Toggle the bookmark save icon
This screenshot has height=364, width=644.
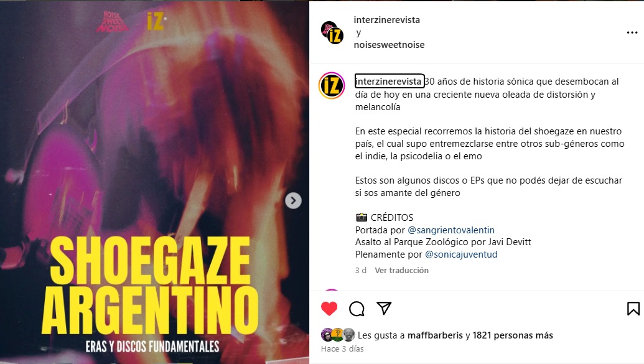633,309
